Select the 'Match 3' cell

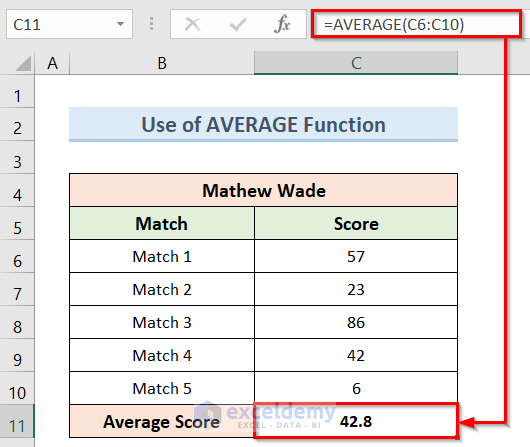pos(162,322)
